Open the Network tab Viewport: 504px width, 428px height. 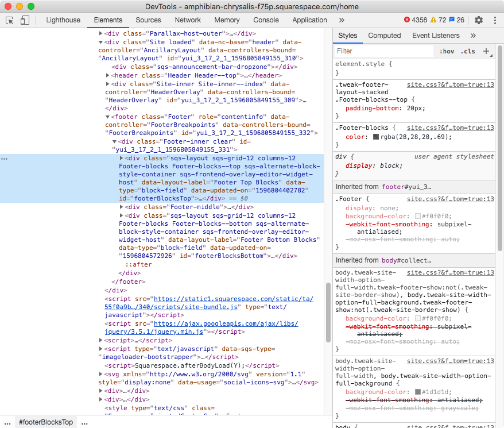pyautogui.click(x=188, y=20)
